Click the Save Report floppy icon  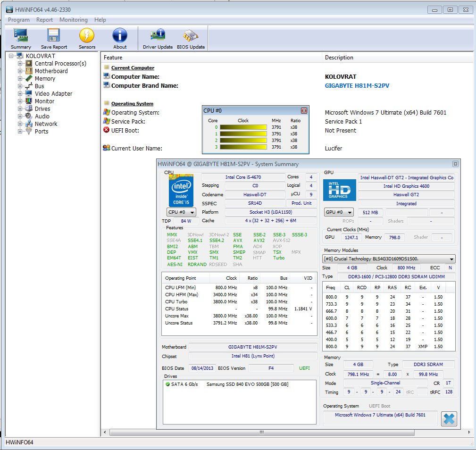[x=54, y=35]
